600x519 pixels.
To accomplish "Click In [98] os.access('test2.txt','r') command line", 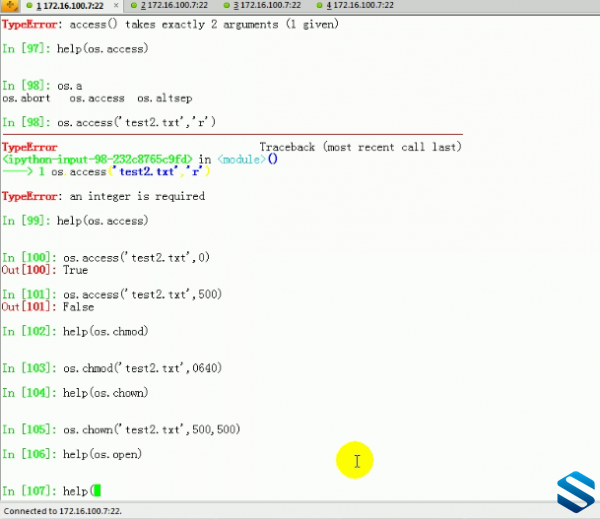I will (109, 122).
